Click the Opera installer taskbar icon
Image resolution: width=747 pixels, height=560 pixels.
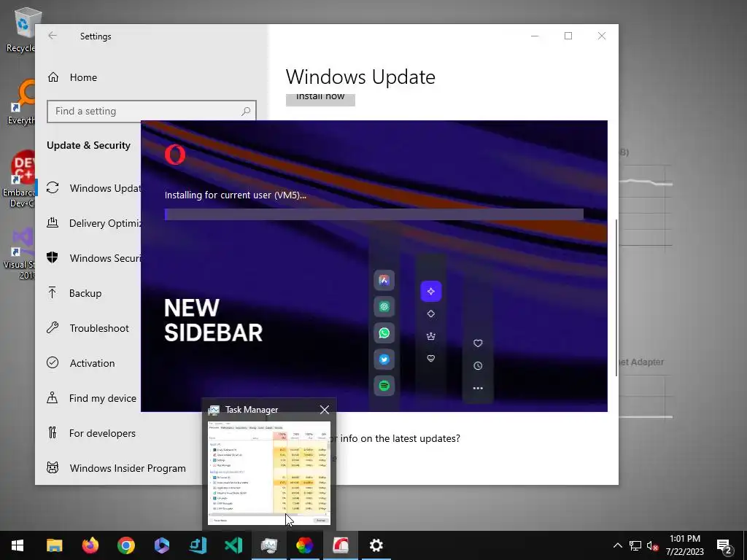click(341, 545)
